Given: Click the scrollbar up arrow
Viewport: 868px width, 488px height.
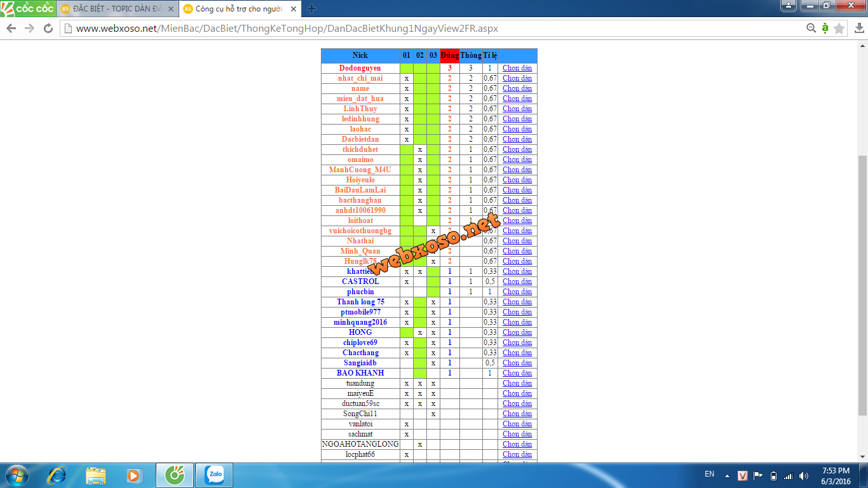Looking at the screenshot, I should pos(862,45).
